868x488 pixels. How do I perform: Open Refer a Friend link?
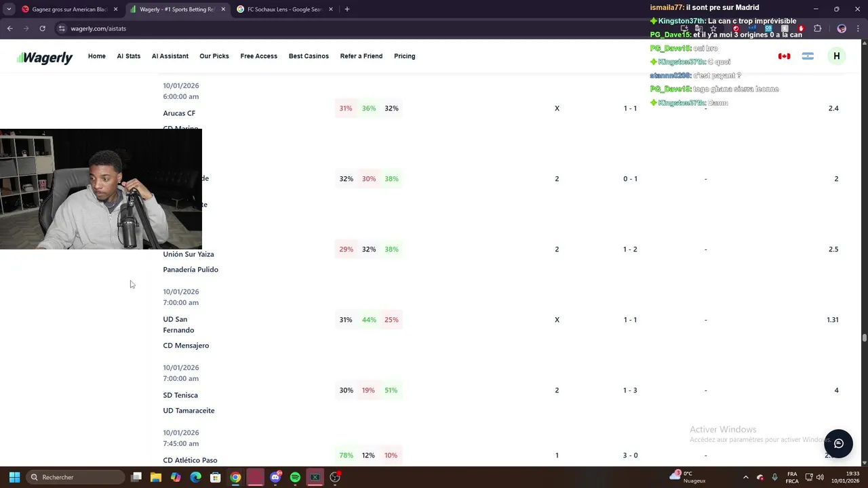click(x=361, y=56)
